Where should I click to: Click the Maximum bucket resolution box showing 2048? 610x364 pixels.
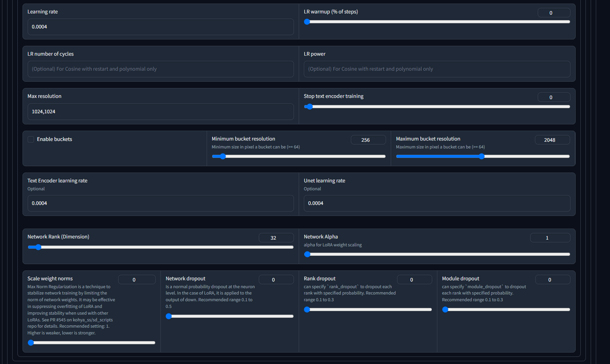pyautogui.click(x=552, y=140)
